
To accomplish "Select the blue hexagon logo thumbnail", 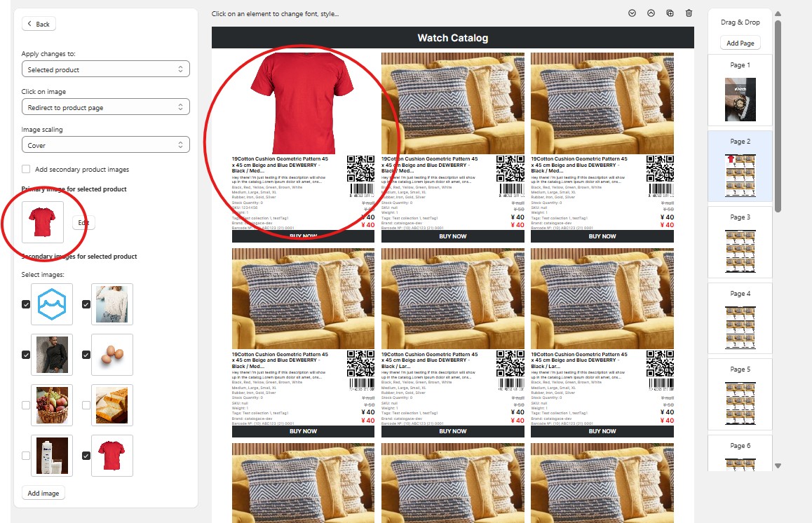I will point(52,304).
